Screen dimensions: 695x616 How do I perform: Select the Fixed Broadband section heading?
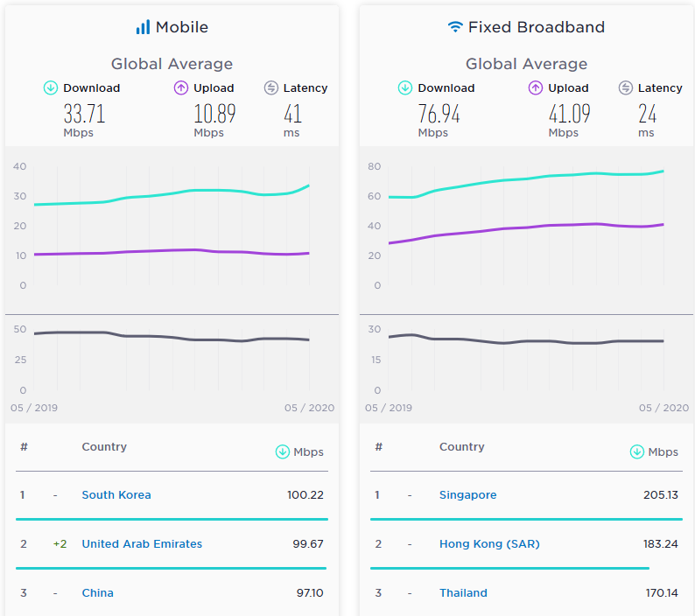pos(537,27)
